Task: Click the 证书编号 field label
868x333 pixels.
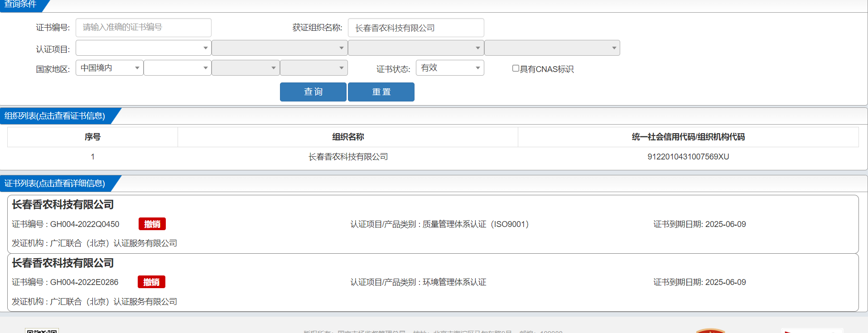Action: click(x=53, y=28)
